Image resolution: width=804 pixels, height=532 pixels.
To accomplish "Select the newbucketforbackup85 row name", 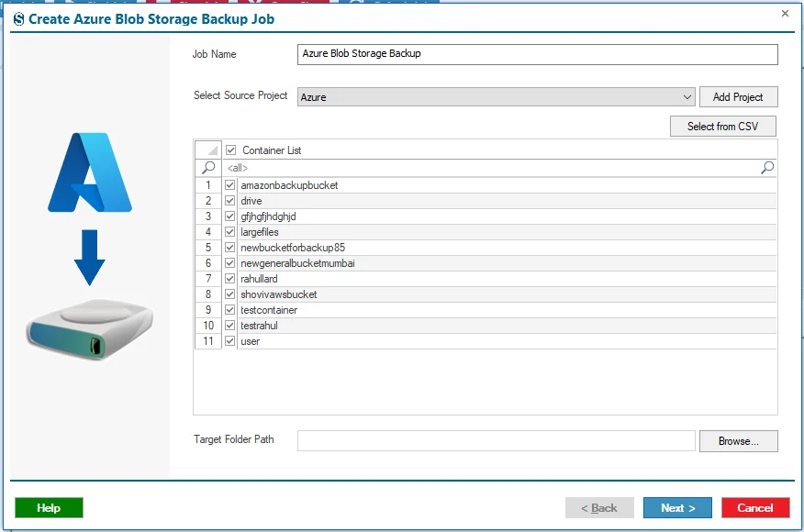I will pyautogui.click(x=293, y=248).
